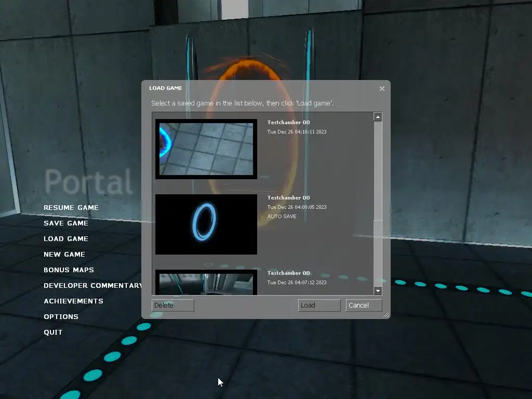Select the 04:07:12 save thumbnail

[206, 282]
